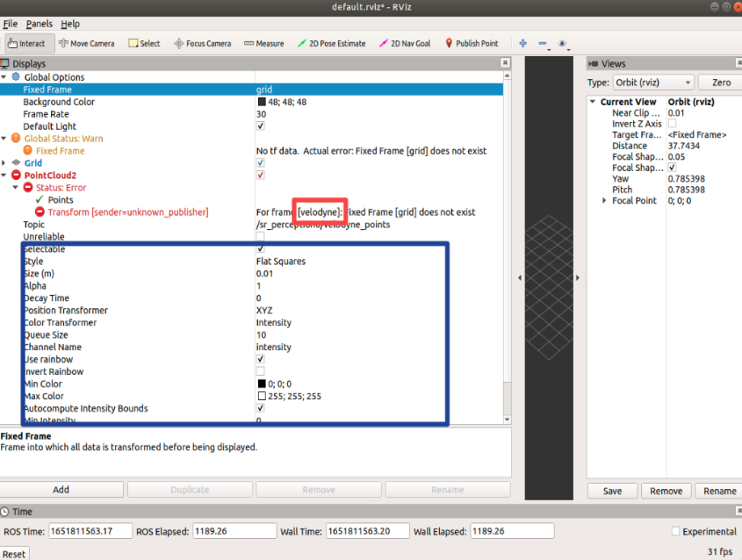Close the Displays panel
Screen dimensions: 742x560
tap(506, 62)
